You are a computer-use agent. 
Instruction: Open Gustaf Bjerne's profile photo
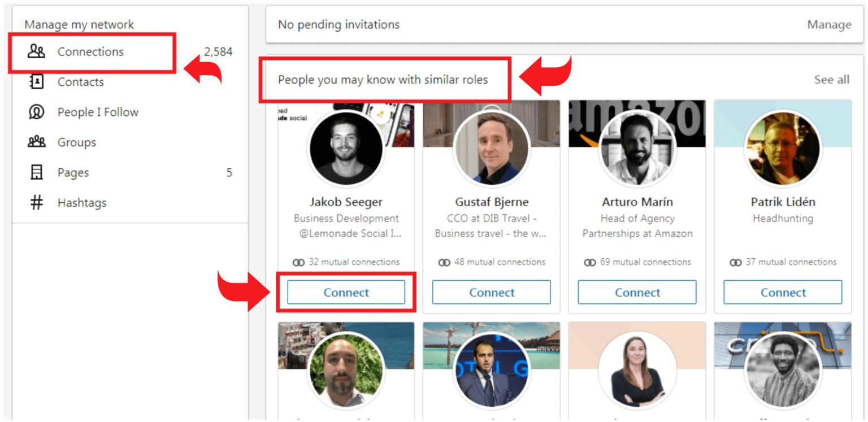(x=491, y=148)
